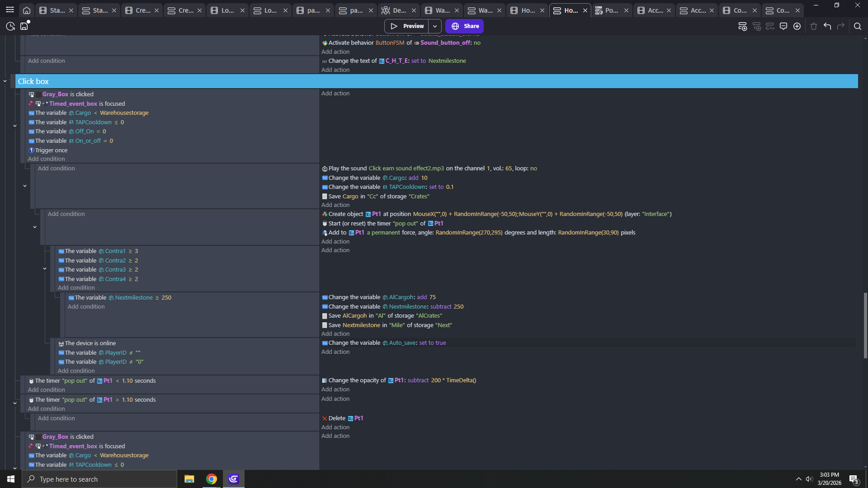Go to the Home tab icon
This screenshot has height=488, width=868.
(x=27, y=10)
